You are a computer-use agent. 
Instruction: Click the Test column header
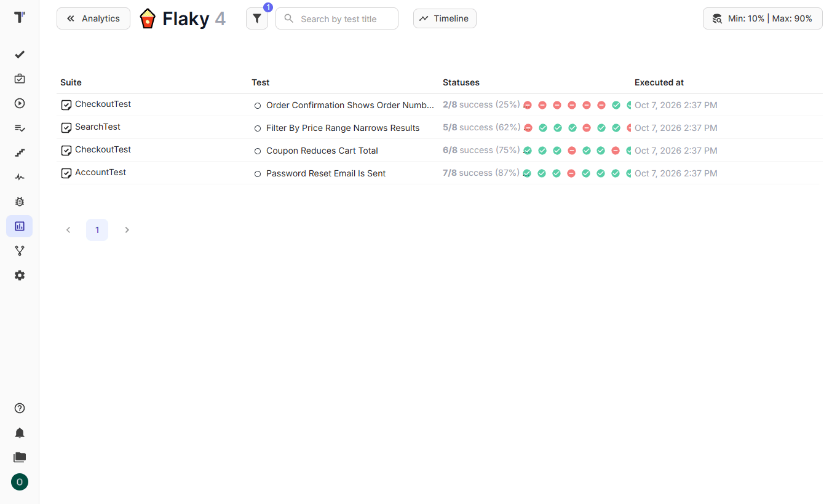261,82
